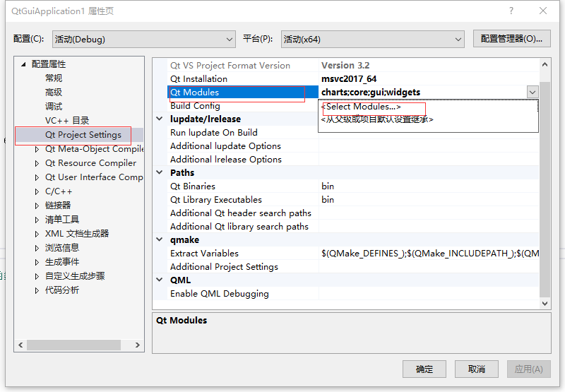Expand Qt User Interface Compiler node
Viewport: 565px width, 392px height.
pyautogui.click(x=37, y=177)
